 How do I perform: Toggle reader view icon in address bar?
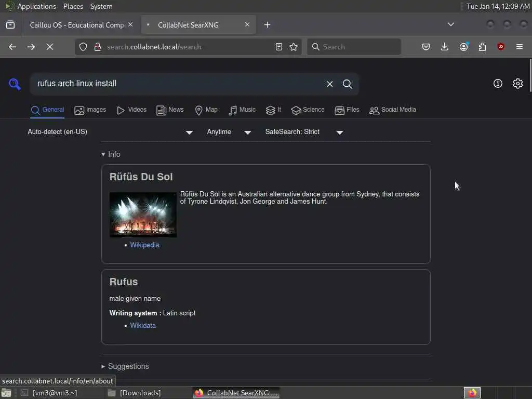pos(279,47)
